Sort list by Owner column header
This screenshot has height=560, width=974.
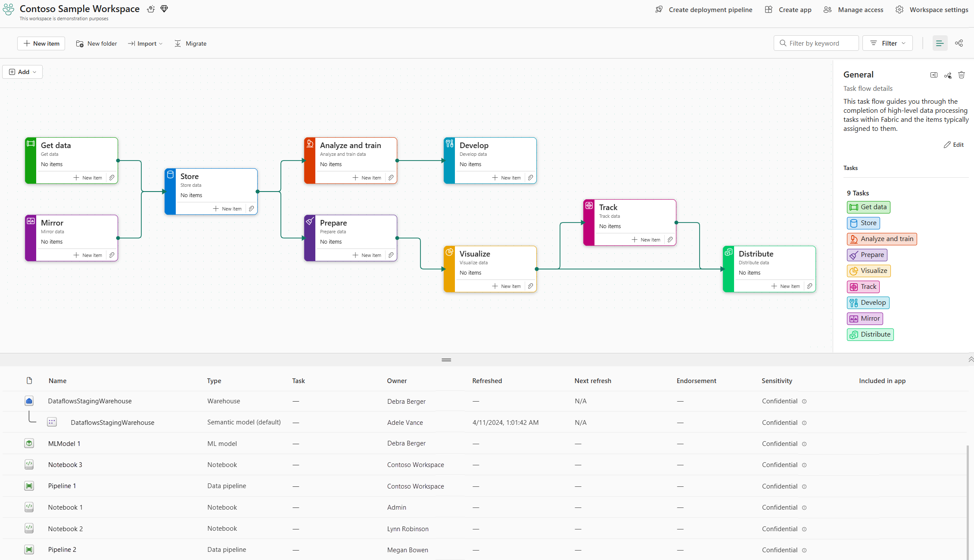(x=397, y=381)
